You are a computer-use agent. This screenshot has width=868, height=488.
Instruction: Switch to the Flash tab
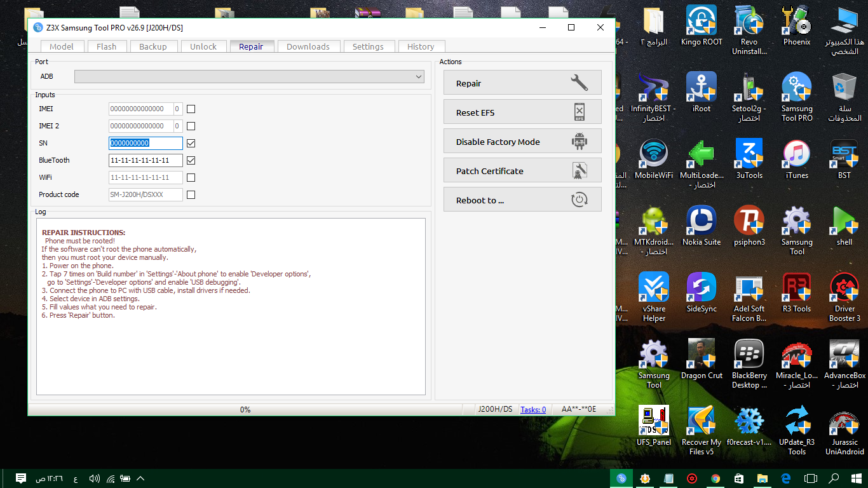[106, 46]
